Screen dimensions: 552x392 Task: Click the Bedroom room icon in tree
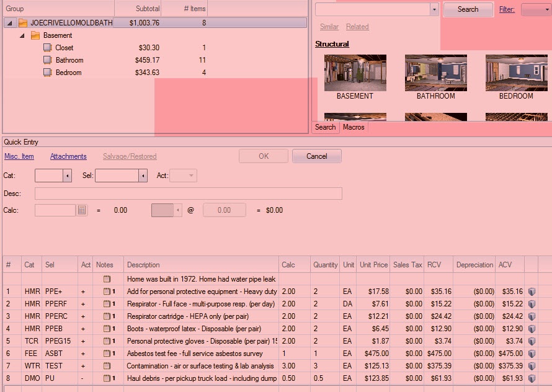click(x=47, y=73)
